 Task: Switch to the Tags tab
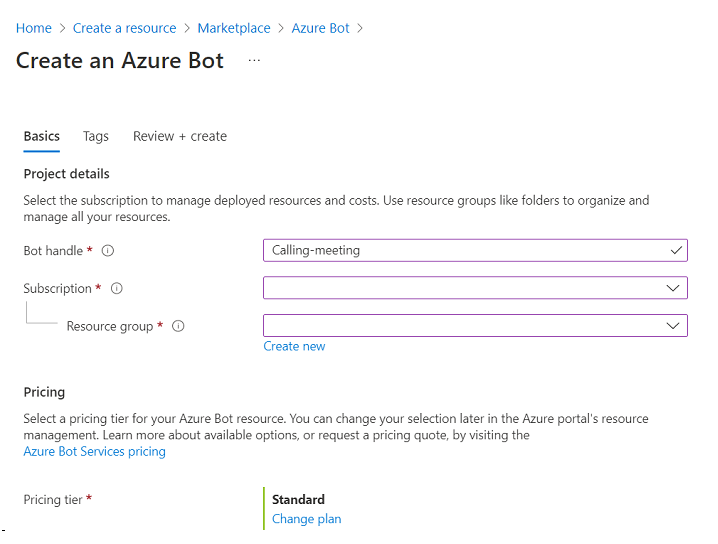click(96, 136)
